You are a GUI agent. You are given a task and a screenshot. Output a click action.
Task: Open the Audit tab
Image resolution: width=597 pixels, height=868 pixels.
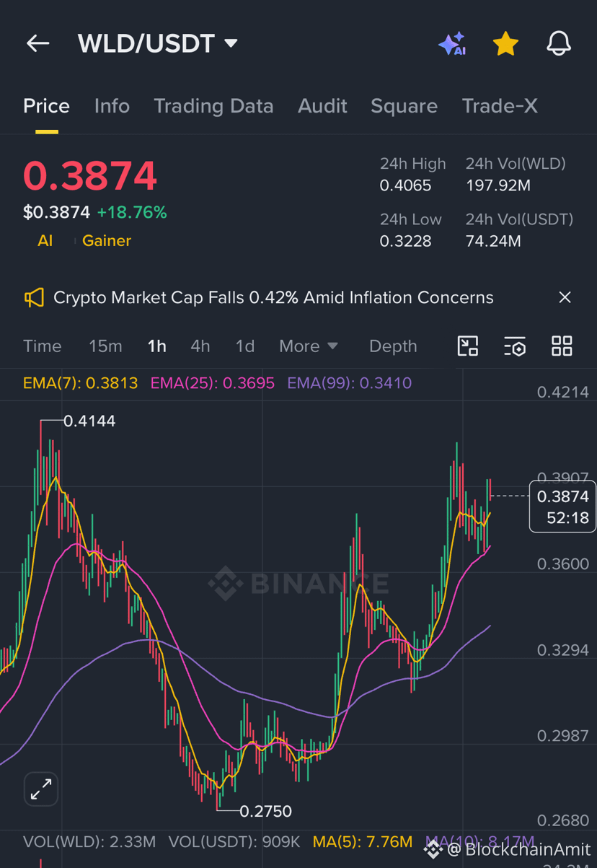coord(322,106)
